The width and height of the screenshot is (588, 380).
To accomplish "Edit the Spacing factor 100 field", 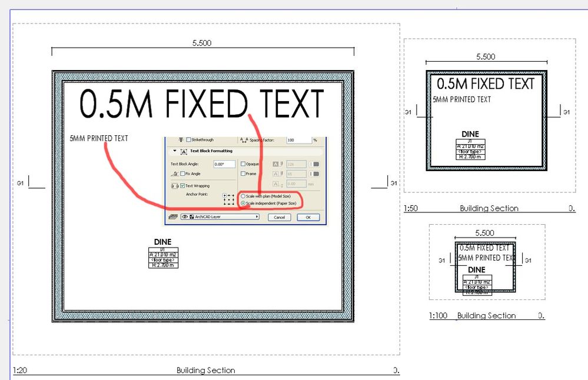I will (299, 140).
